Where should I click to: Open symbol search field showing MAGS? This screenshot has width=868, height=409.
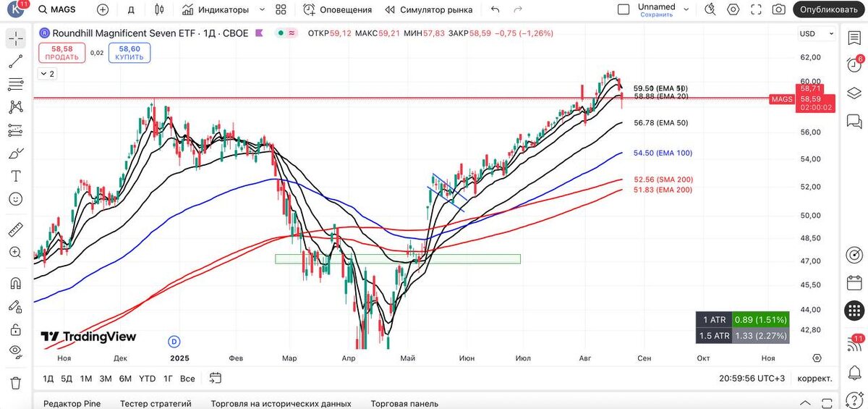pos(57,9)
